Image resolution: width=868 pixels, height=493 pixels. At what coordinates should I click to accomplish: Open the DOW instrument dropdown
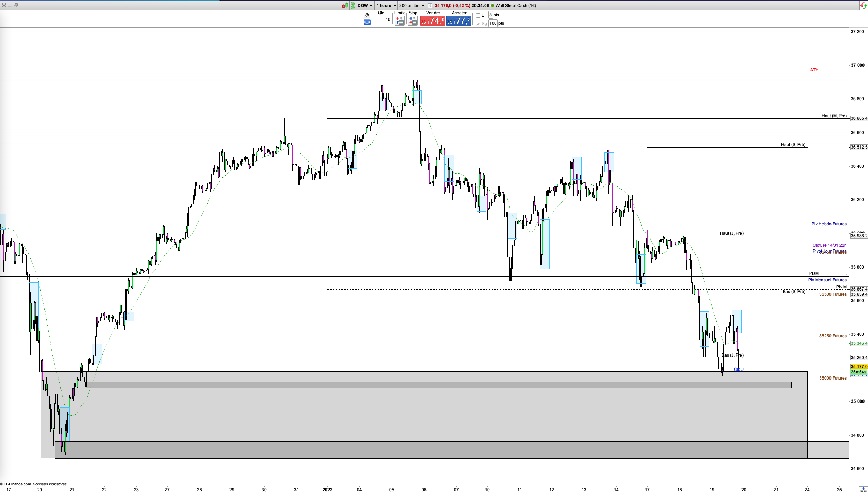(x=365, y=6)
